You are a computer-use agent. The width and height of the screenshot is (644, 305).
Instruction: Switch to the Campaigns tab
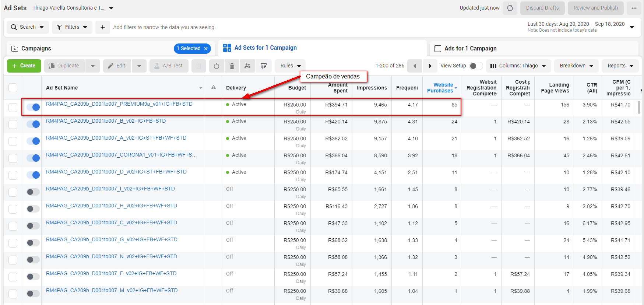36,49
